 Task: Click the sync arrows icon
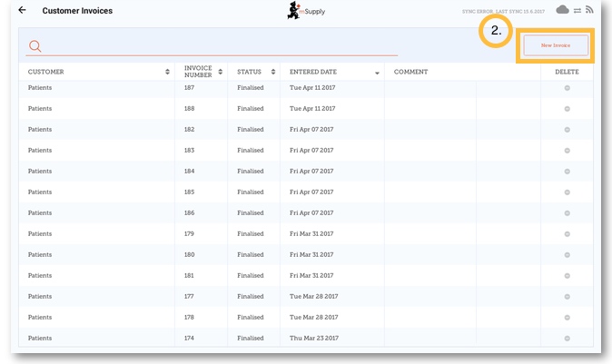[577, 10]
